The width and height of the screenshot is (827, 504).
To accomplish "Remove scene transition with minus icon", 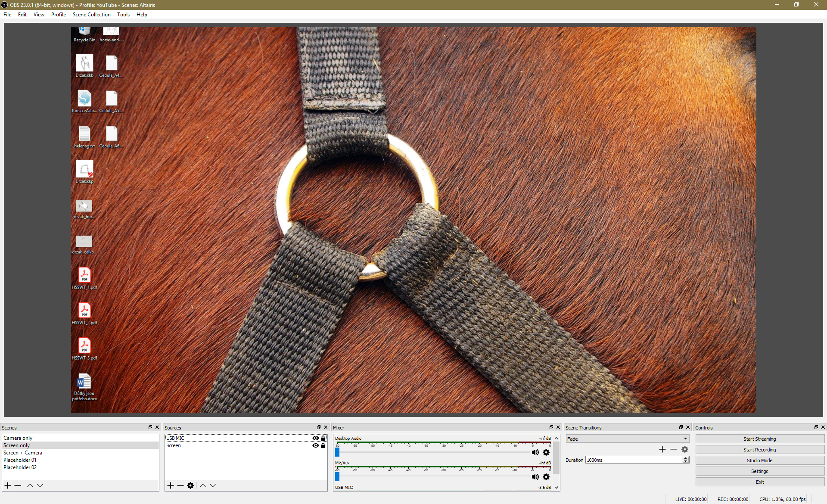I will coord(674,449).
